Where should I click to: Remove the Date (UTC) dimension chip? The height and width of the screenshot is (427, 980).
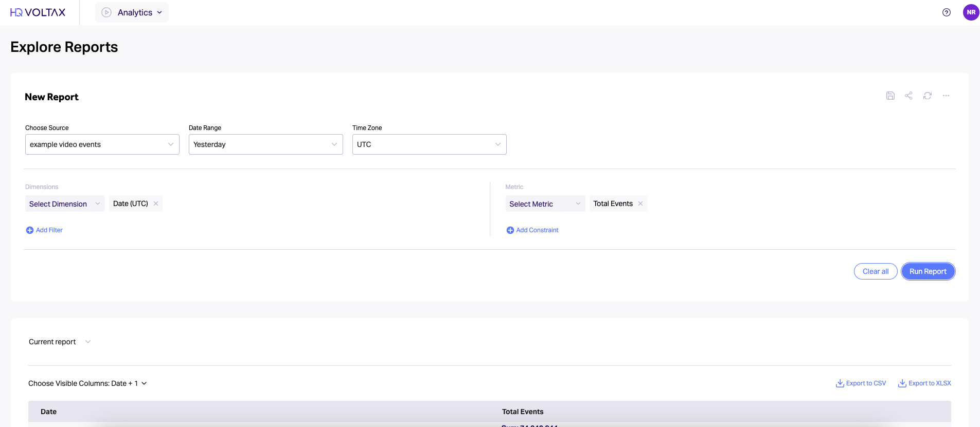pyautogui.click(x=156, y=203)
